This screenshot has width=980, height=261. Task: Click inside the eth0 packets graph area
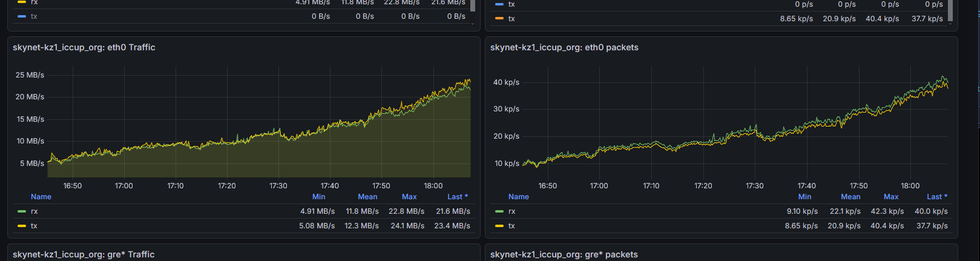click(x=735, y=121)
